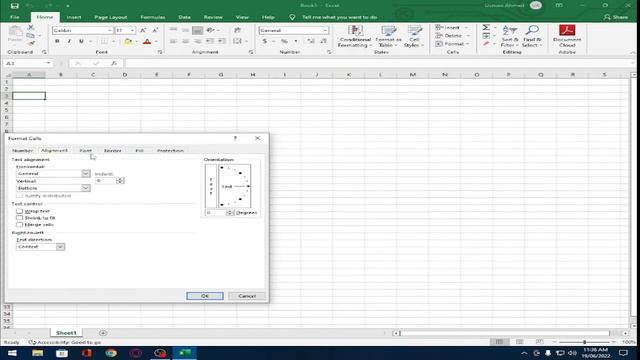
Task: Open Sort & Filter menu
Action: (x=510, y=36)
